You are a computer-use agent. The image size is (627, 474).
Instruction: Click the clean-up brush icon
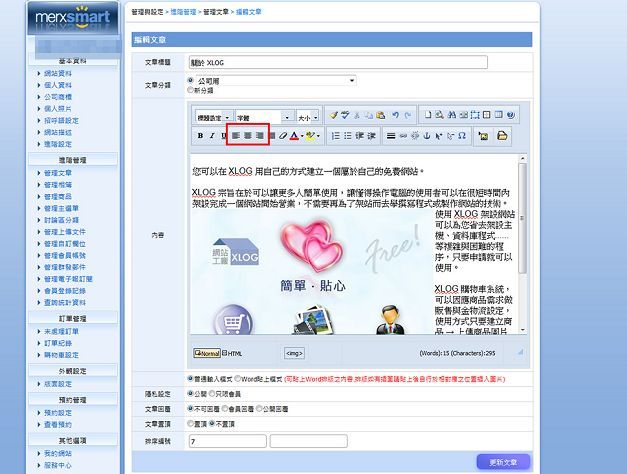coord(333,115)
